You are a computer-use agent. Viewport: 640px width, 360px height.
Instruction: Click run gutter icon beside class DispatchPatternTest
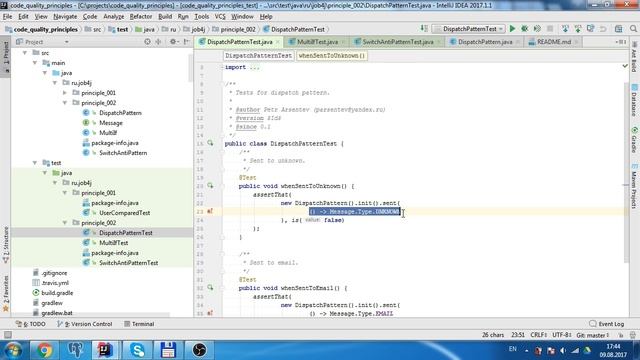210,143
